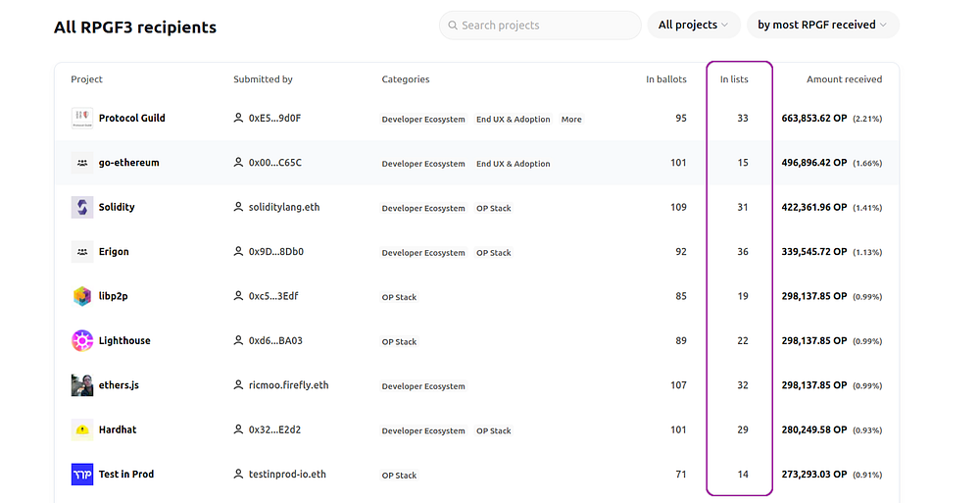
Task: Click the Lighthouse project logo
Action: [82, 340]
